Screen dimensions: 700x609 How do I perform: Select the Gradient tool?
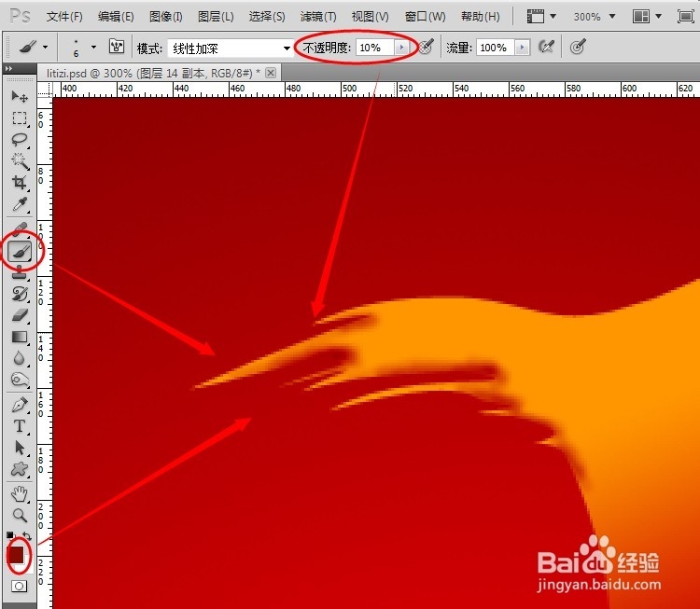(x=20, y=337)
